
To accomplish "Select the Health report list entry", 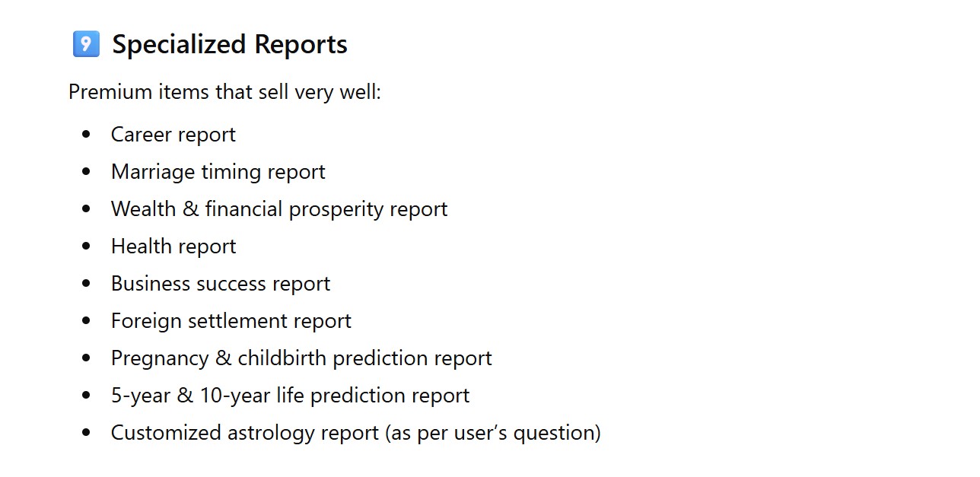I will [x=173, y=246].
